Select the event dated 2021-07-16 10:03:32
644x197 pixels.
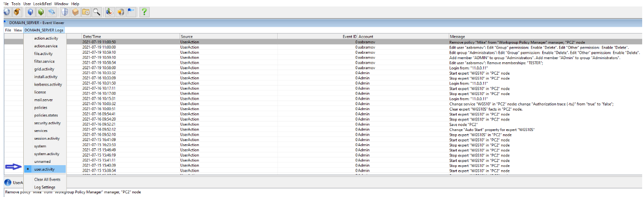323,104
